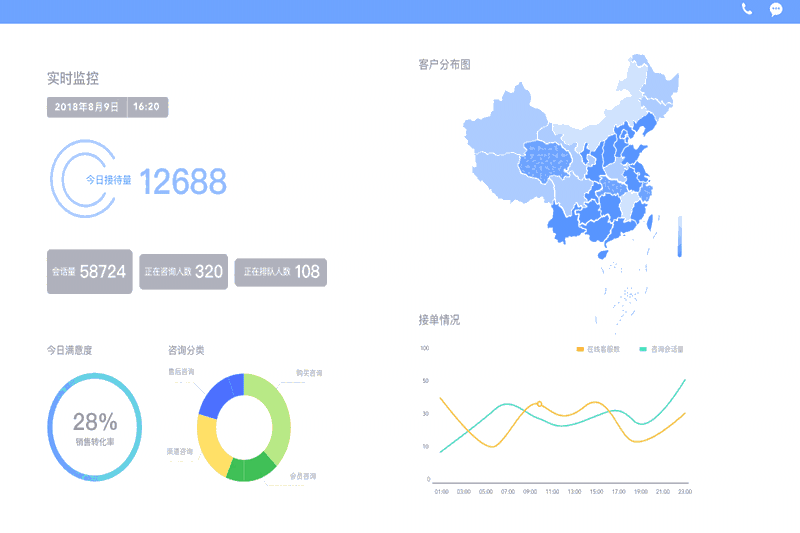Image resolution: width=800 pixels, height=533 pixels.
Task: Click the 2018年8月9日 date badge
Action: [x=87, y=107]
